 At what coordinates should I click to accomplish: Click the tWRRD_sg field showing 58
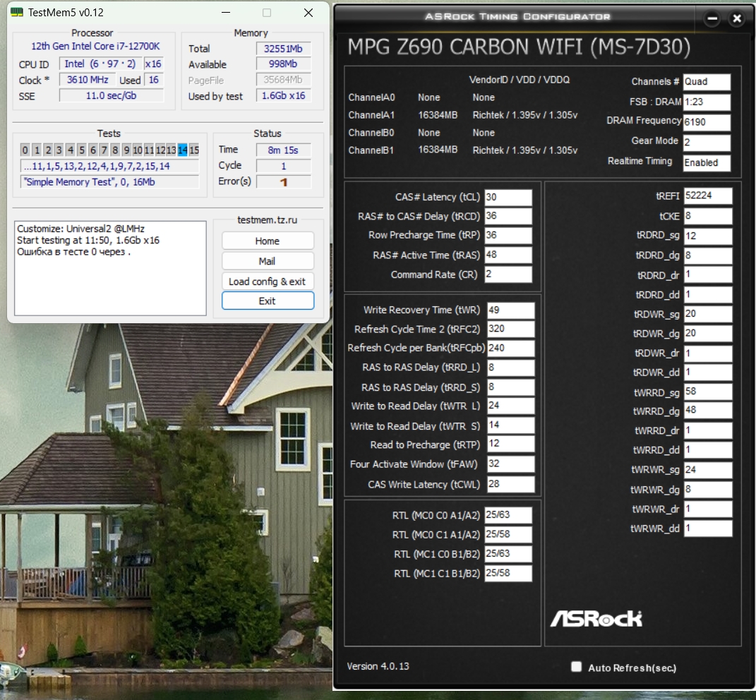tap(708, 392)
